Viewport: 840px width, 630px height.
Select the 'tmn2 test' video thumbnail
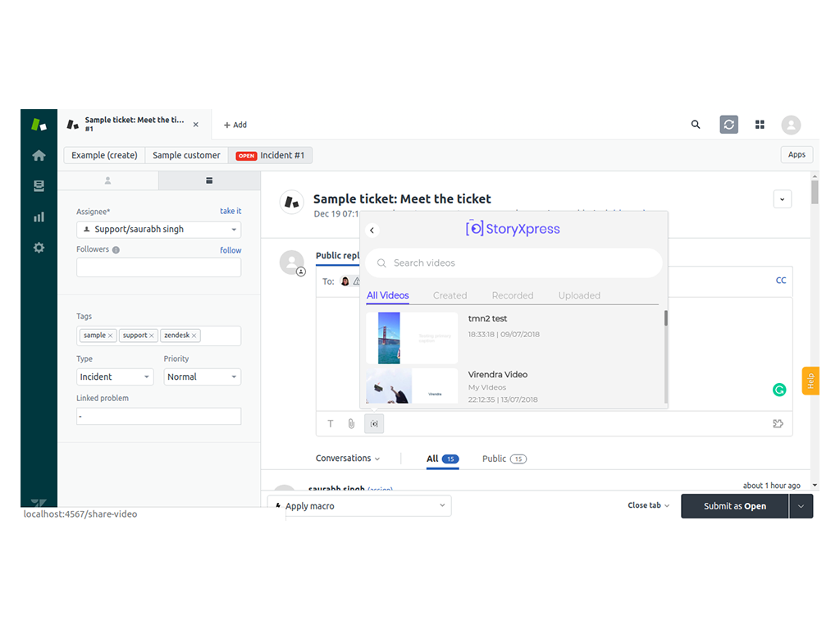[x=412, y=337]
